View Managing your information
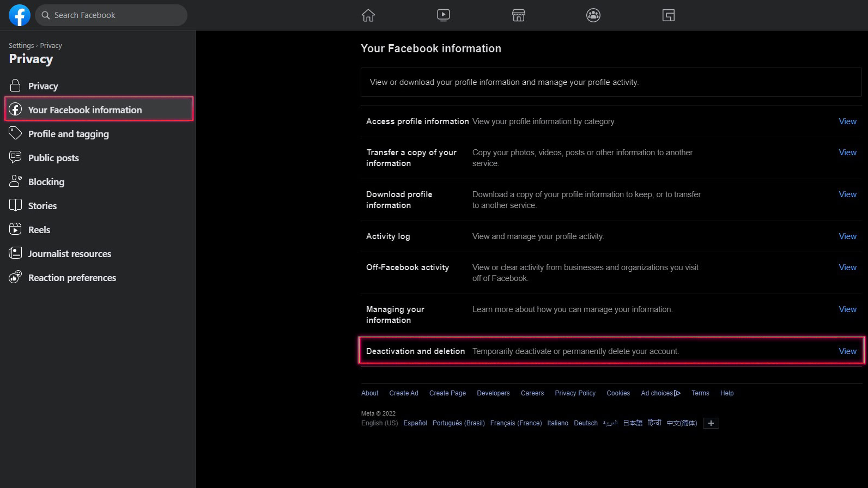 [847, 309]
